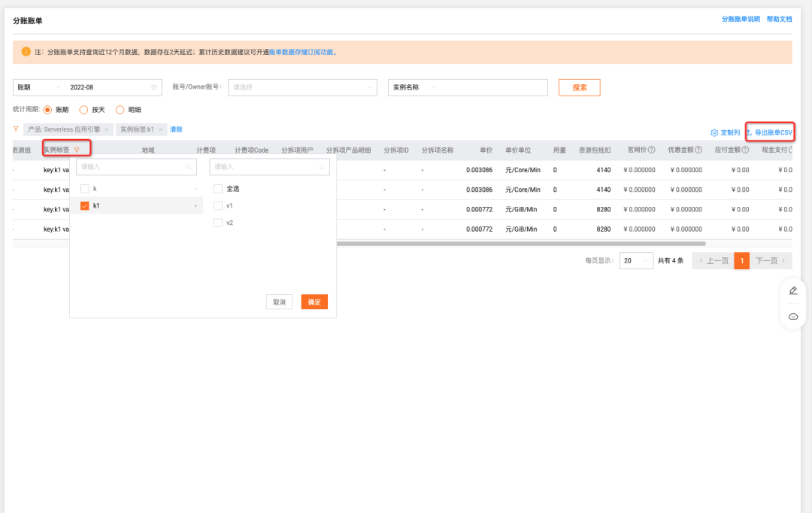Click 取消 in tag filter popup
812x513 pixels.
279,302
